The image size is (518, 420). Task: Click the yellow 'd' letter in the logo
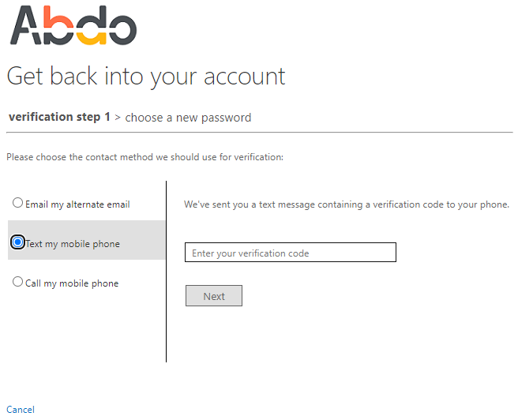pyautogui.click(x=92, y=24)
